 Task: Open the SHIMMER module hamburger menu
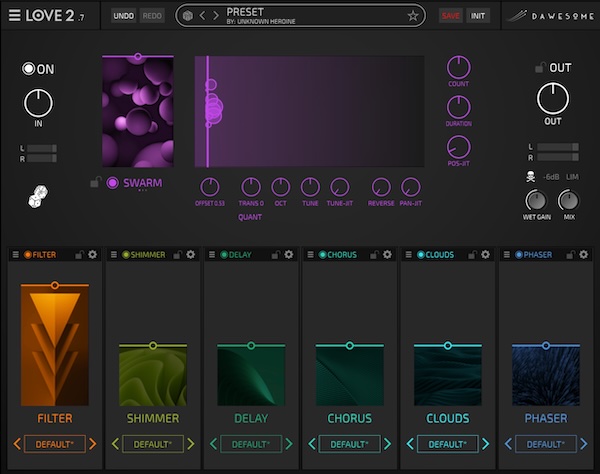pos(114,254)
